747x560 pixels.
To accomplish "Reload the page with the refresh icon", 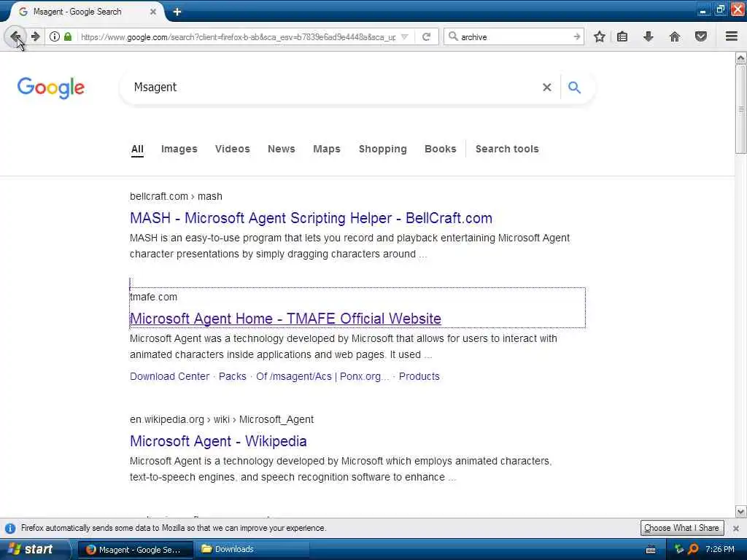I will pyautogui.click(x=426, y=36).
